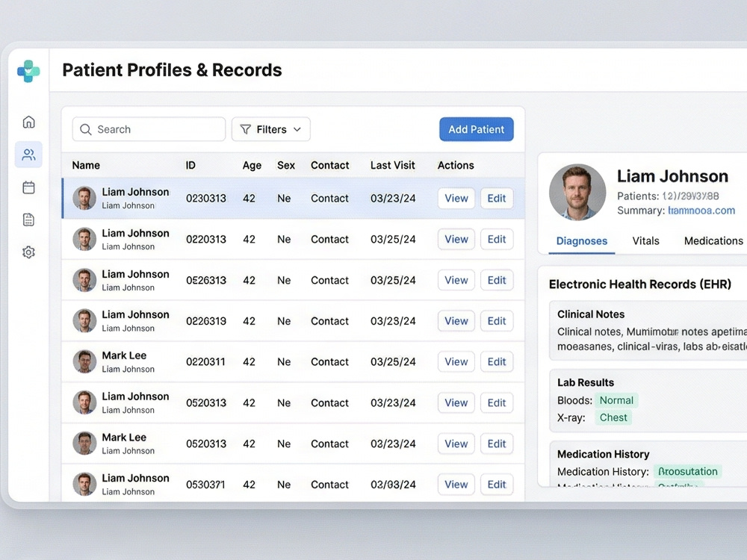Image resolution: width=747 pixels, height=560 pixels.
Task: Click the Add Patient button
Action: point(476,129)
